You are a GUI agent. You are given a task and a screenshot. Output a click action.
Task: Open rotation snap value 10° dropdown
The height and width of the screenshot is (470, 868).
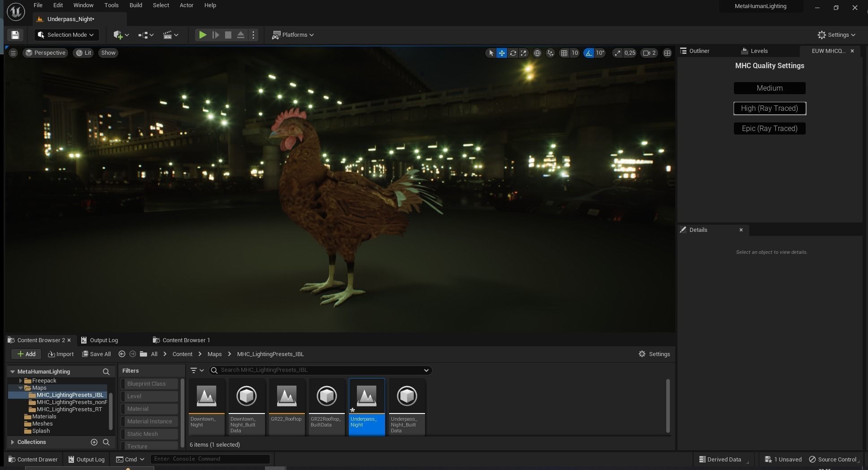(600, 53)
